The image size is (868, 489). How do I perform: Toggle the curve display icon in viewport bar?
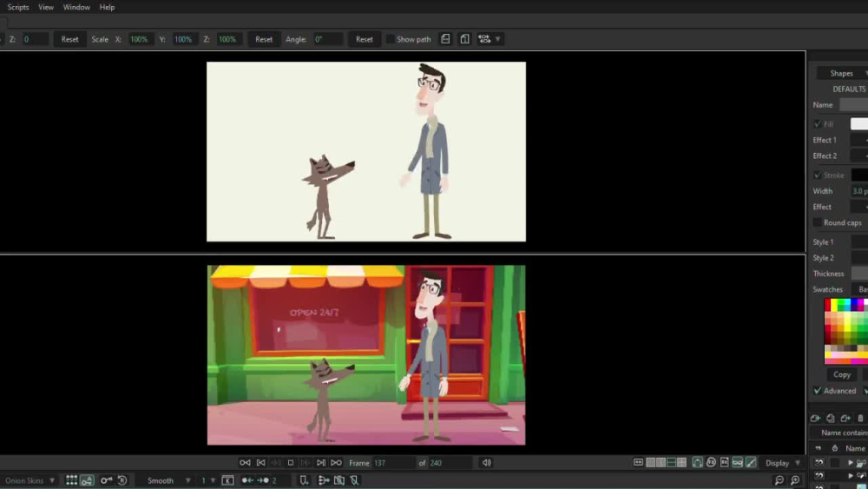click(x=698, y=462)
